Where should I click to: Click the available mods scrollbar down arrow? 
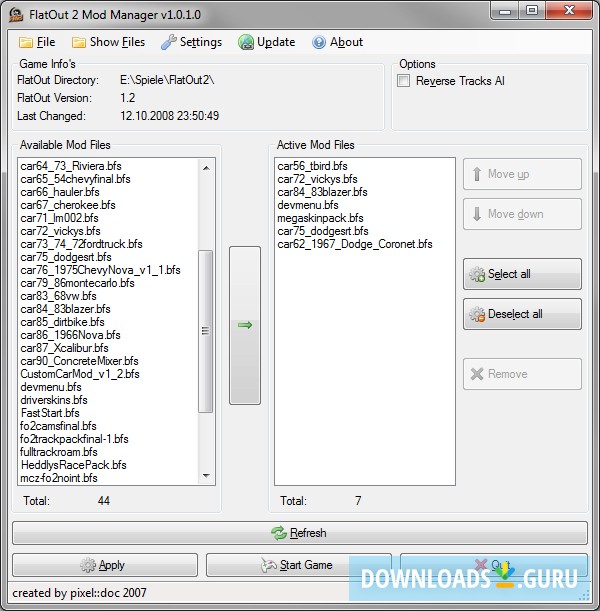(206, 475)
